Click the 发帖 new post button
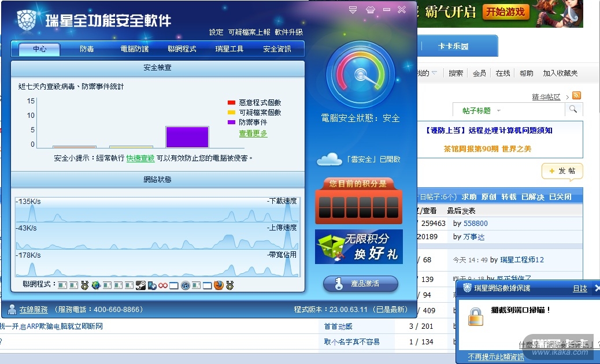The width and height of the screenshot is (600, 364). (x=562, y=171)
